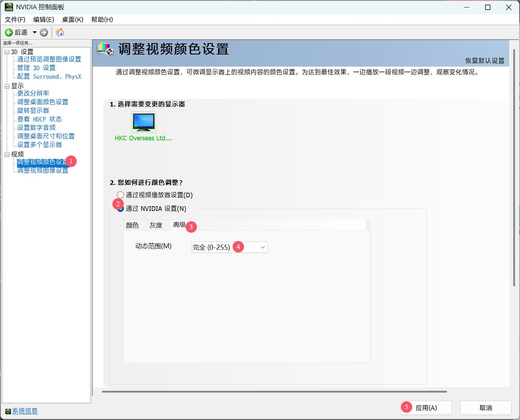Click the system information icon at bottom left
520x420 pixels.
pyautogui.click(x=8, y=411)
